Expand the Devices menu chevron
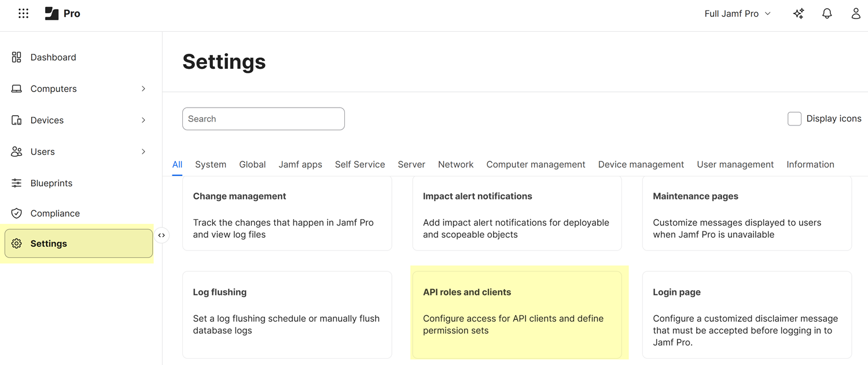Image resolution: width=868 pixels, height=365 pixels. coord(144,120)
